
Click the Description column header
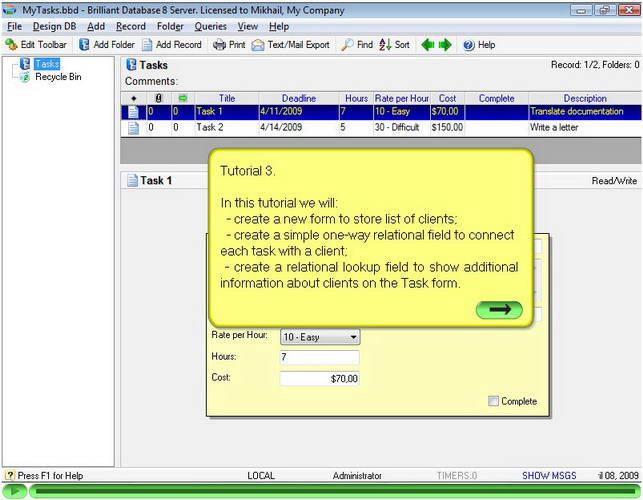585,98
